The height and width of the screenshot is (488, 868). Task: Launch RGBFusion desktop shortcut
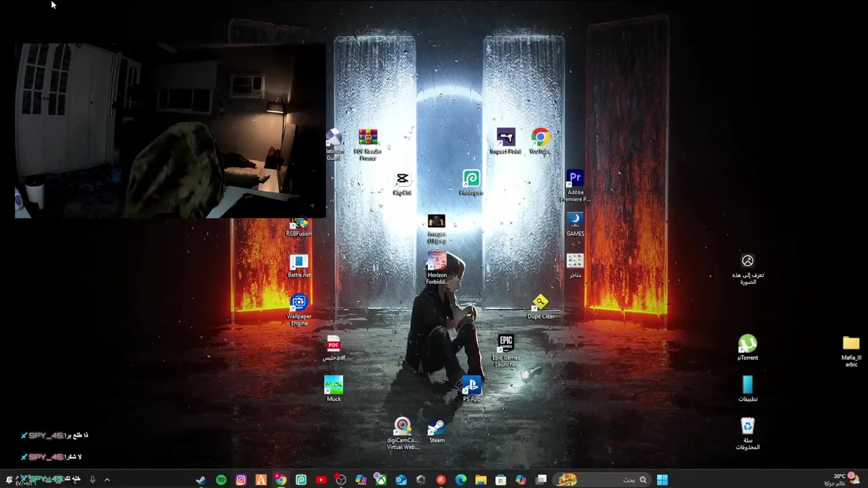pyautogui.click(x=299, y=226)
